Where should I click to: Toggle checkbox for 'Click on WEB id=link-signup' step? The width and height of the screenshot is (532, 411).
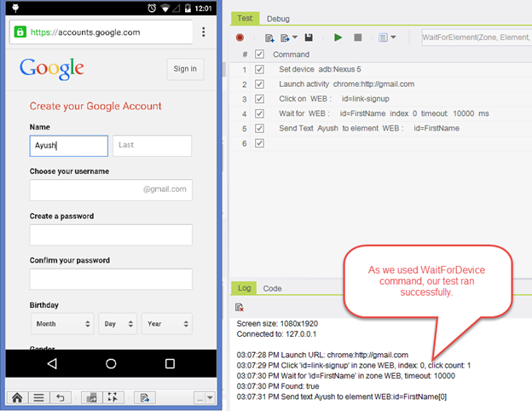(x=260, y=99)
